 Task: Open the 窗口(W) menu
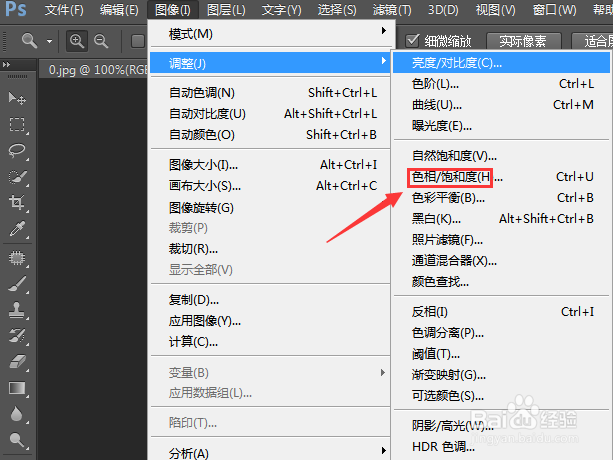click(554, 10)
